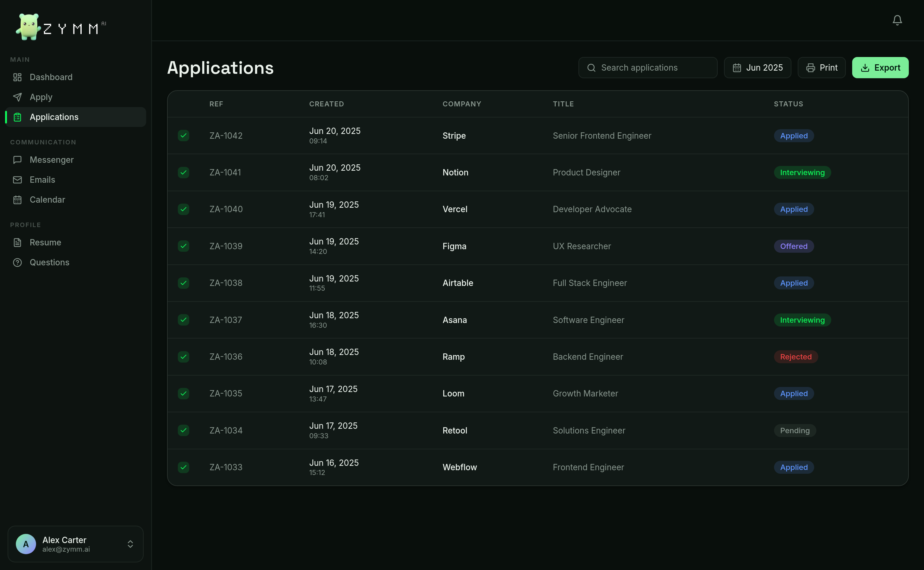Screen dimensions: 924x570
Task: Open the Apply page
Action: coord(76,97)
